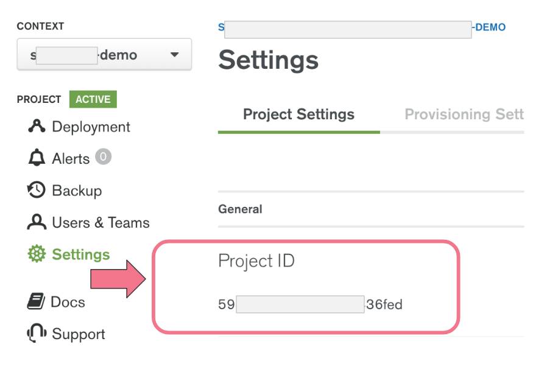Click the Settings gear icon
Viewport: 558px width, 392px height.
37,254
